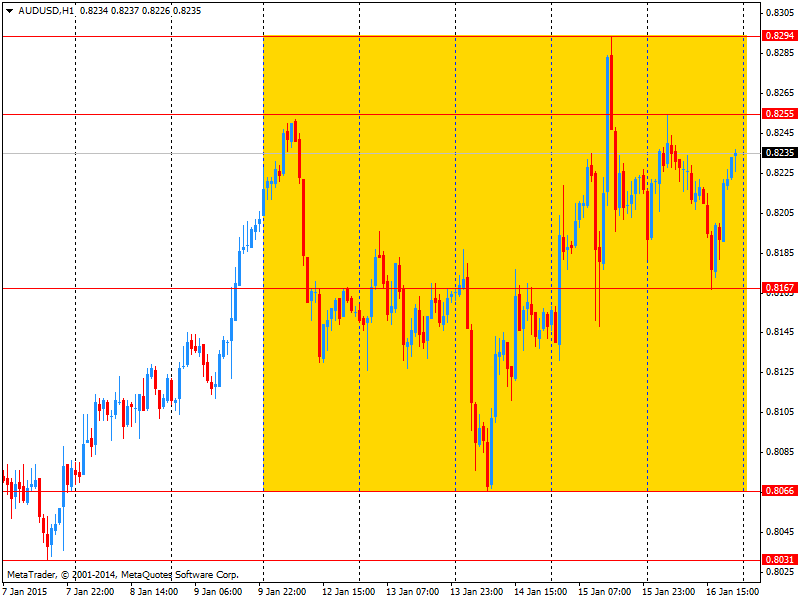Image resolution: width=800 pixels, height=600 pixels.
Task: Click the MetaTrader copyright text
Action: [x=122, y=575]
